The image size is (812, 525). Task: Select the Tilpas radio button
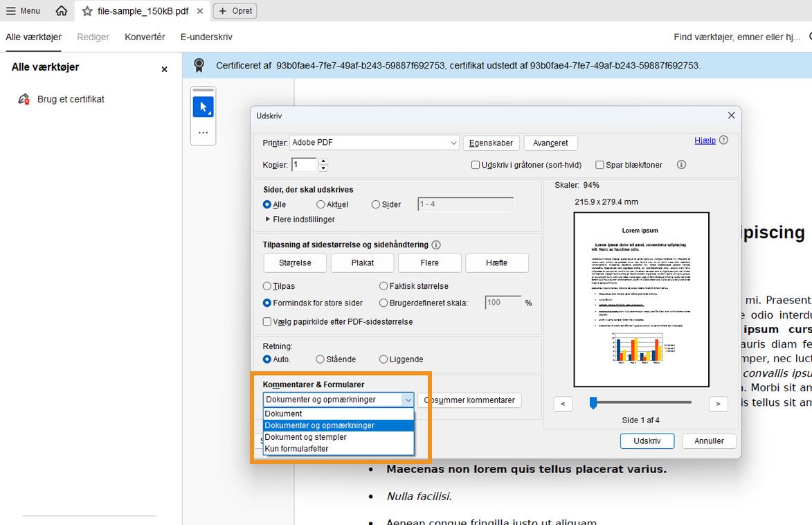(267, 286)
